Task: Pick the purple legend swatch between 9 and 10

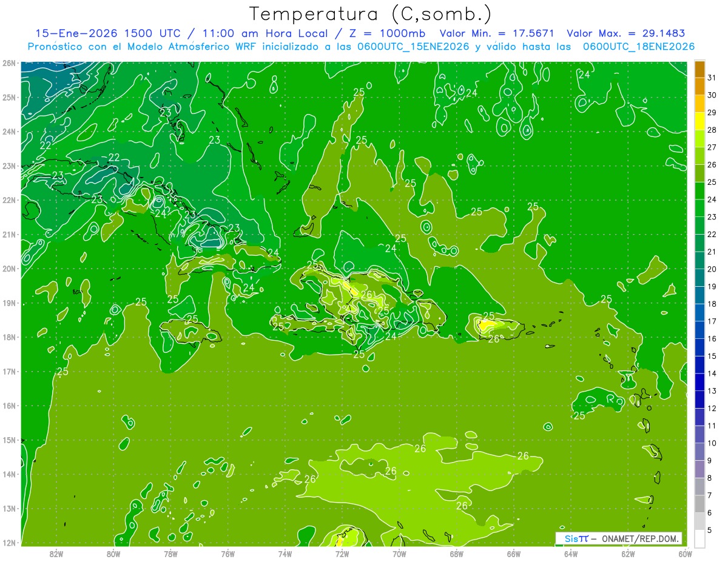Action: click(x=699, y=452)
